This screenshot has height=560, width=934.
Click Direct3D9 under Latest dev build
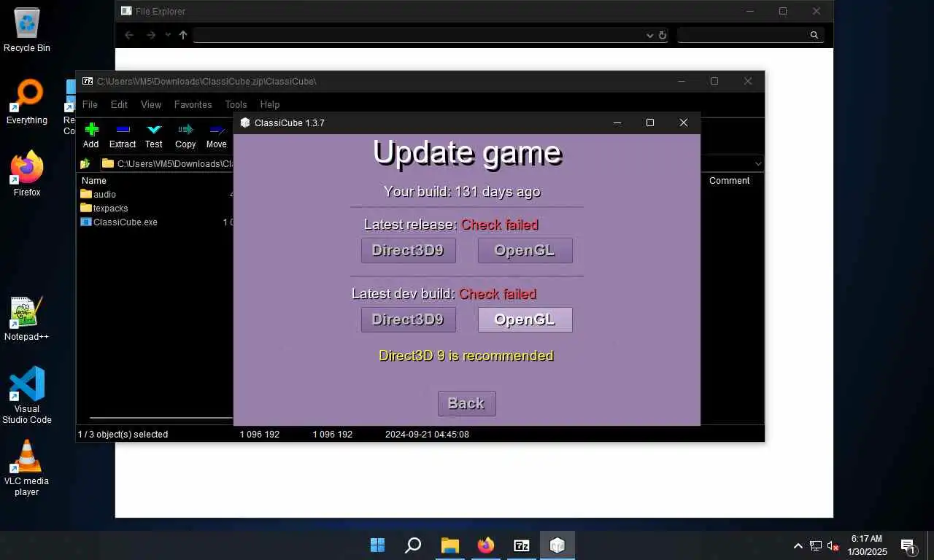tap(409, 319)
